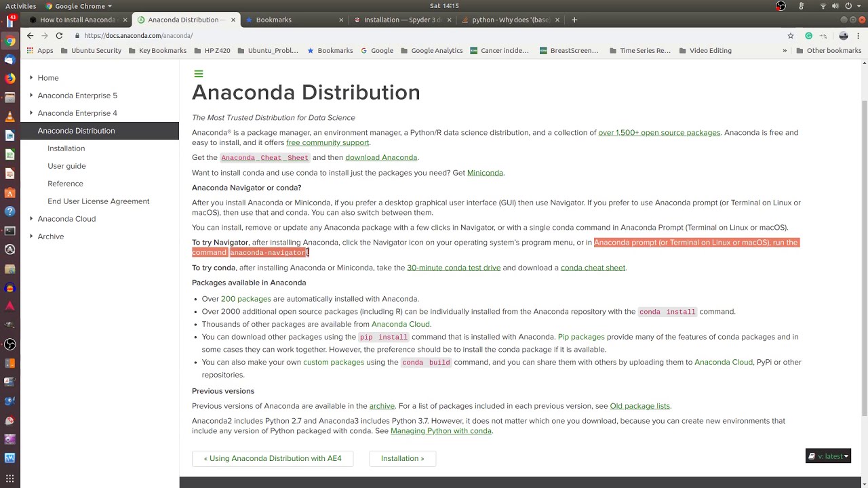Show Applications grid at bottom of dock
This screenshot has height=488, width=868.
[x=9, y=479]
